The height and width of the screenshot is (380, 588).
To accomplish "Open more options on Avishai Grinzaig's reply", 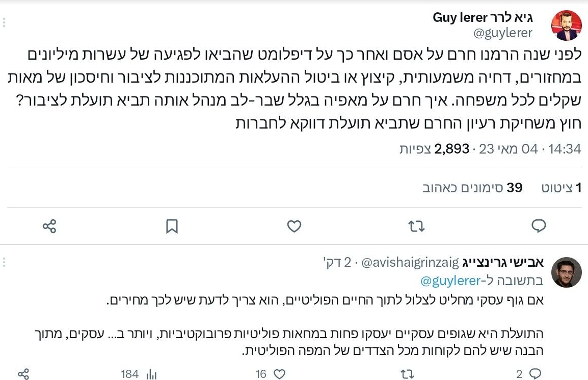I will coord(5,263).
